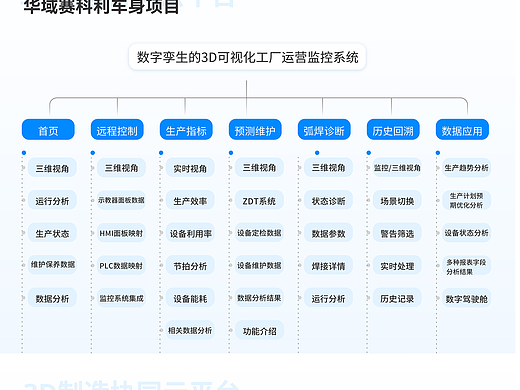Click the 数据分析结果 item
520x390 pixels.
coord(259,298)
